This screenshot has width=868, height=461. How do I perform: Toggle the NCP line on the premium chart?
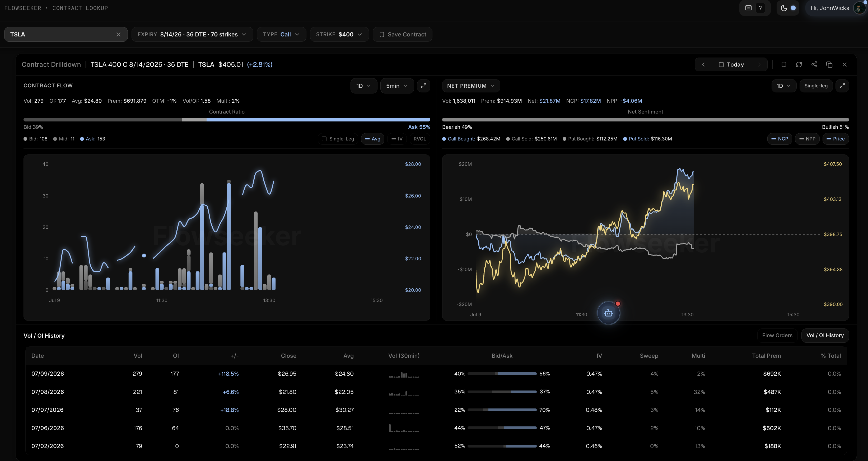click(x=780, y=139)
